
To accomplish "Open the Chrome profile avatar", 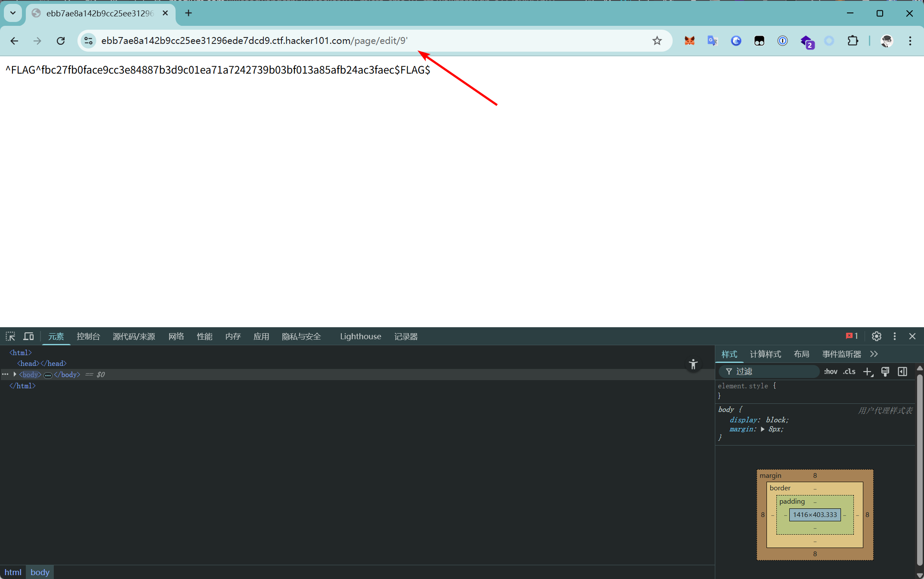I will click(887, 41).
